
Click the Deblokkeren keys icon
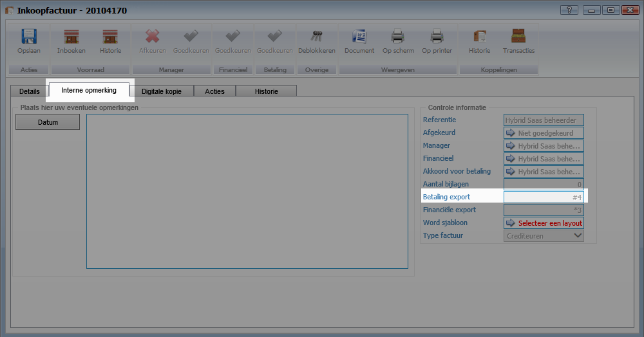pyautogui.click(x=316, y=37)
